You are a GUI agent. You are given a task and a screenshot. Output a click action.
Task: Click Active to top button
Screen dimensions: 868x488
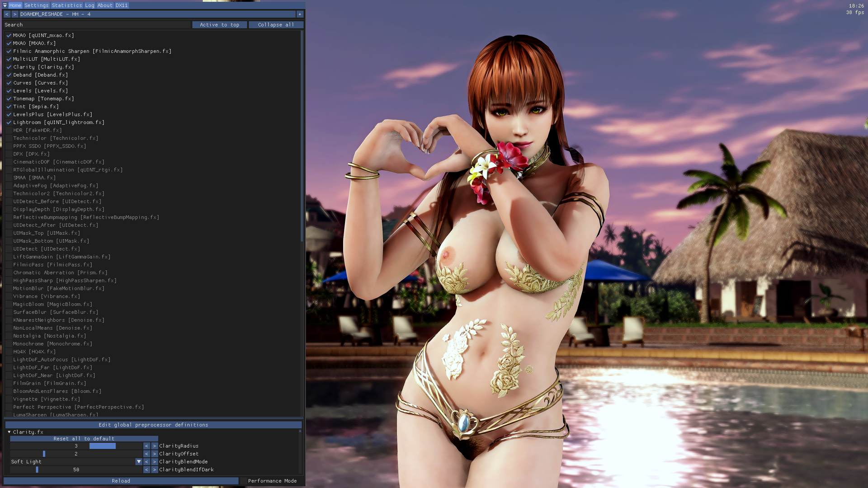pyautogui.click(x=220, y=25)
